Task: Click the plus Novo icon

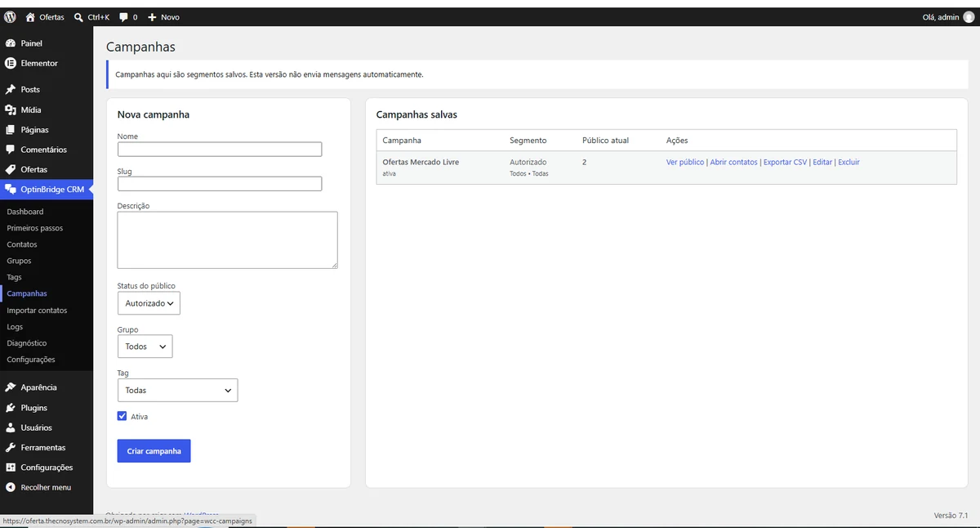Action: [152, 16]
